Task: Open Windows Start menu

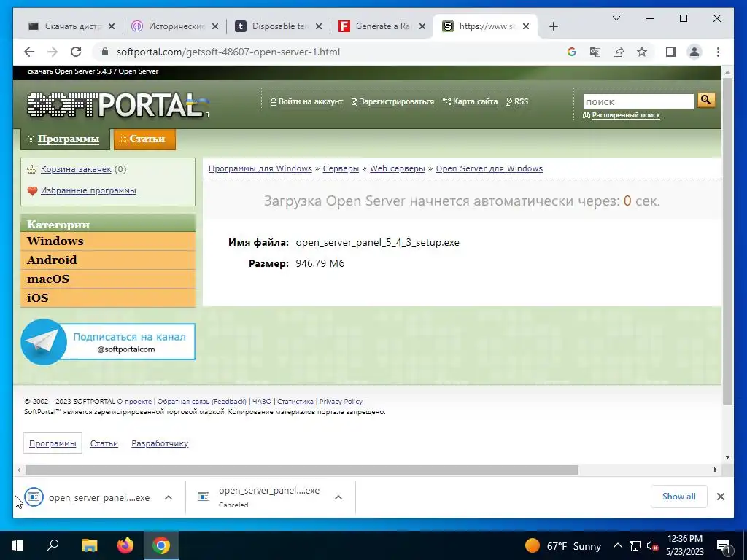Action: click(18, 545)
